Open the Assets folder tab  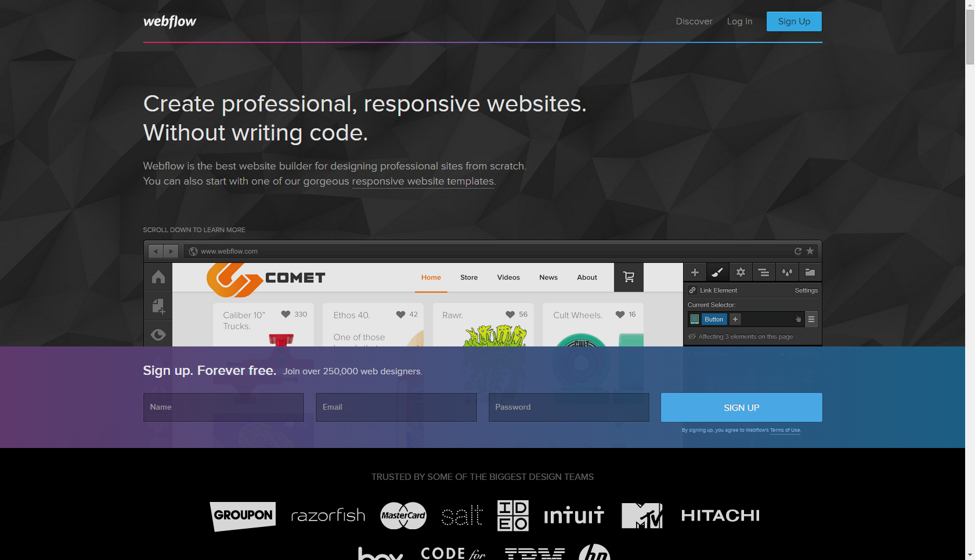coord(810,272)
